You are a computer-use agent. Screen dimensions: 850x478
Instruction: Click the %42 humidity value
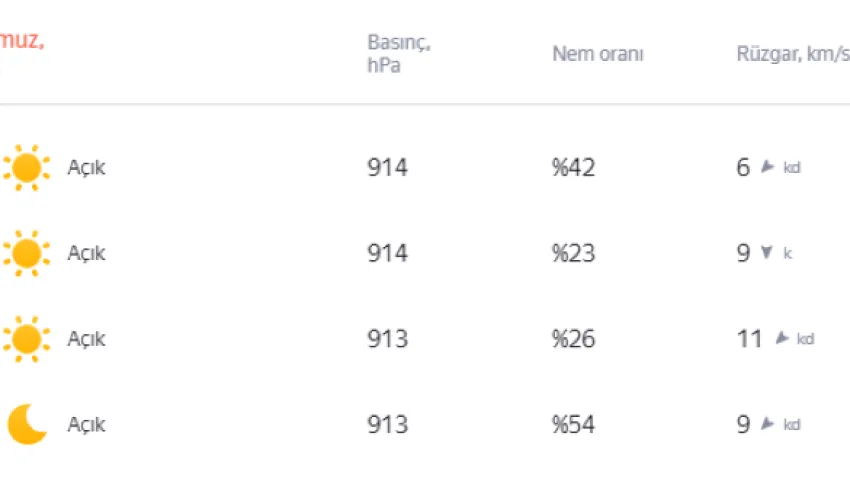(573, 168)
